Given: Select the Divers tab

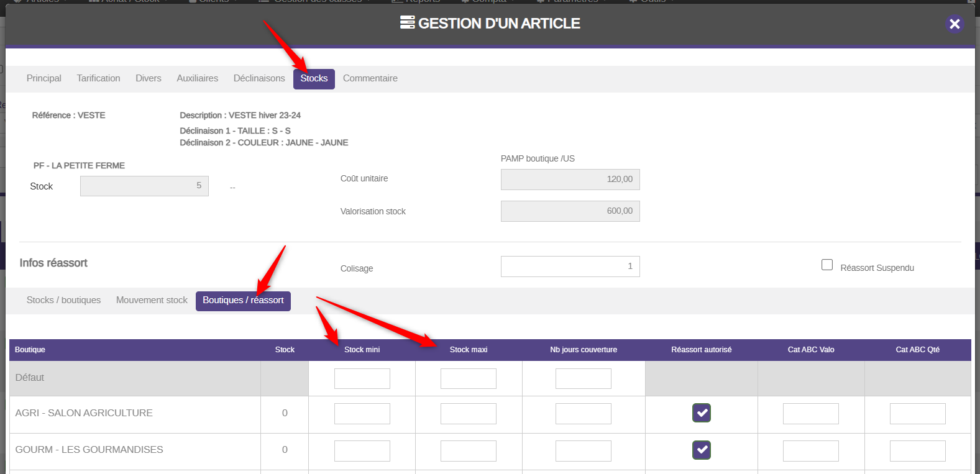Looking at the screenshot, I should pyautogui.click(x=149, y=78).
